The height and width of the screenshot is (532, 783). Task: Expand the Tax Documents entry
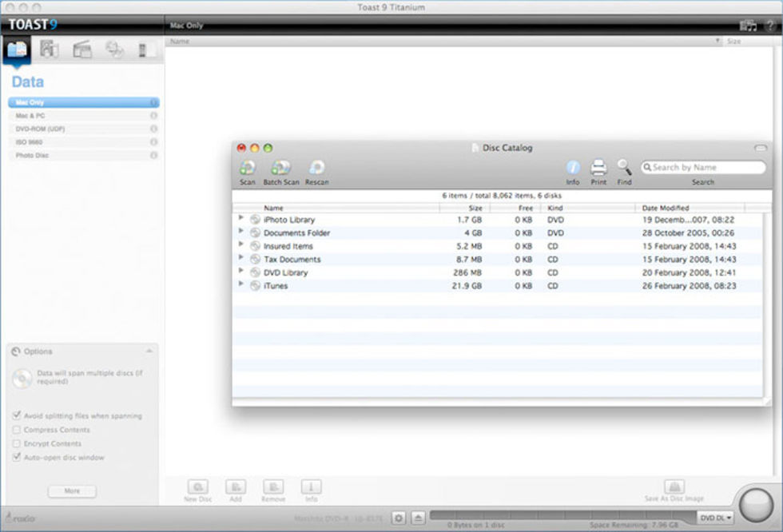point(240,259)
